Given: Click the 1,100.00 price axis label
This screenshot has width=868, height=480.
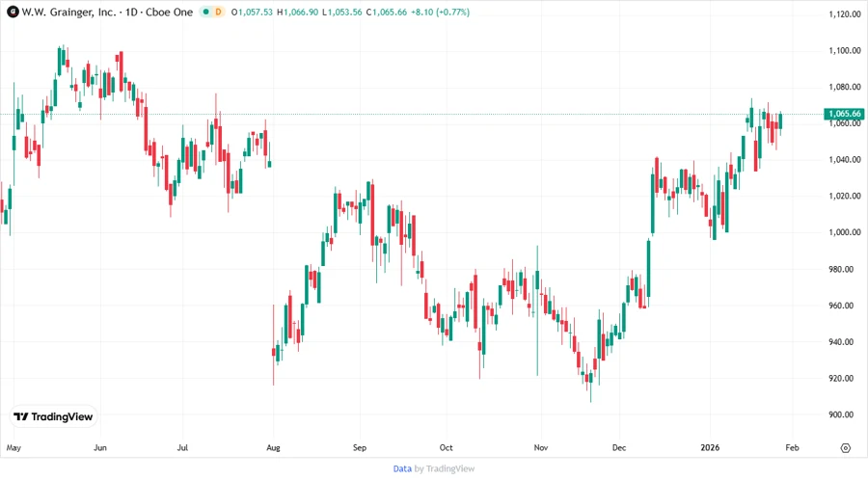Looking at the screenshot, I should coord(845,50).
